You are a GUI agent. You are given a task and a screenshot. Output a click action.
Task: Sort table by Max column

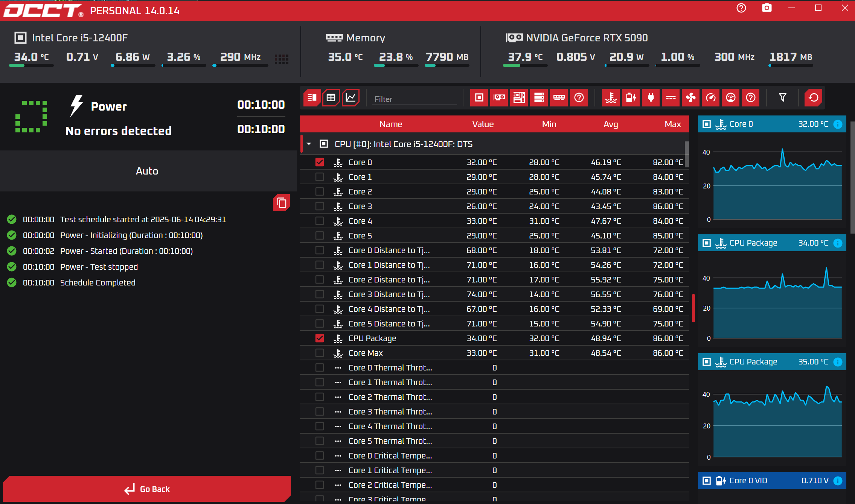coord(673,124)
